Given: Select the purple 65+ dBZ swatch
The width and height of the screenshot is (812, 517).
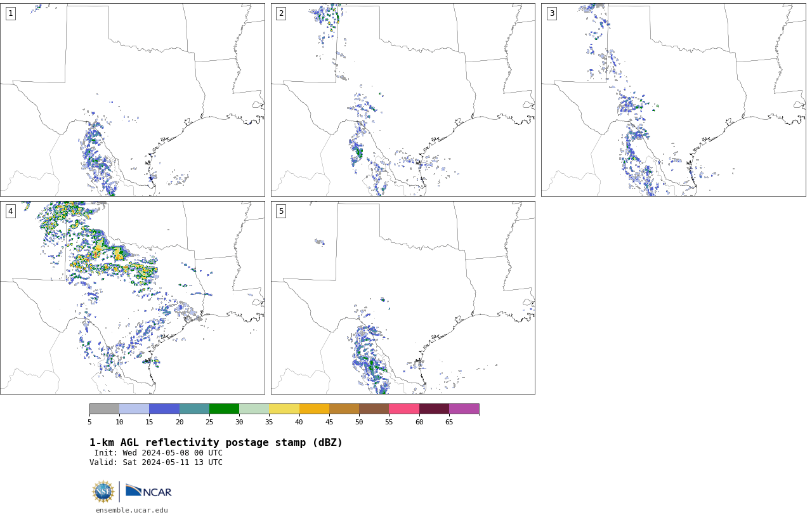Looking at the screenshot, I should (464, 409).
